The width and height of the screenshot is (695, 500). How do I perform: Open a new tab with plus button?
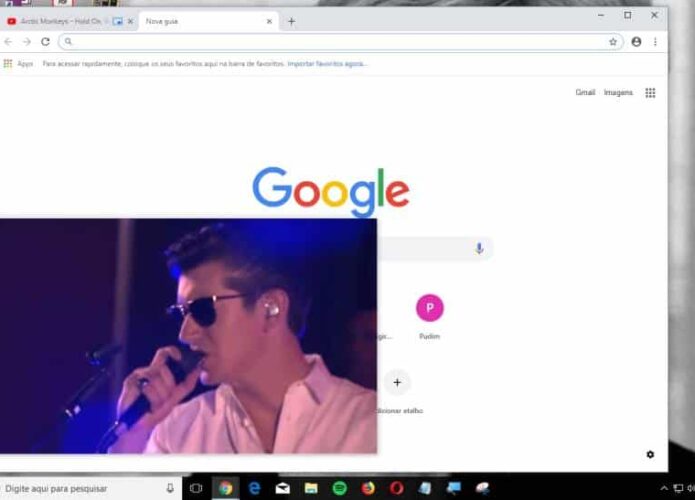[x=291, y=21]
